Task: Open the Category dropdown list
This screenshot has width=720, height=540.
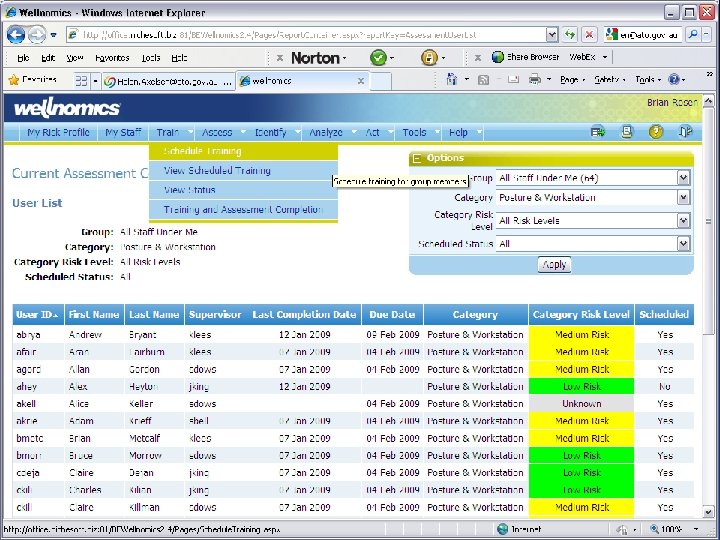Action: (683, 198)
